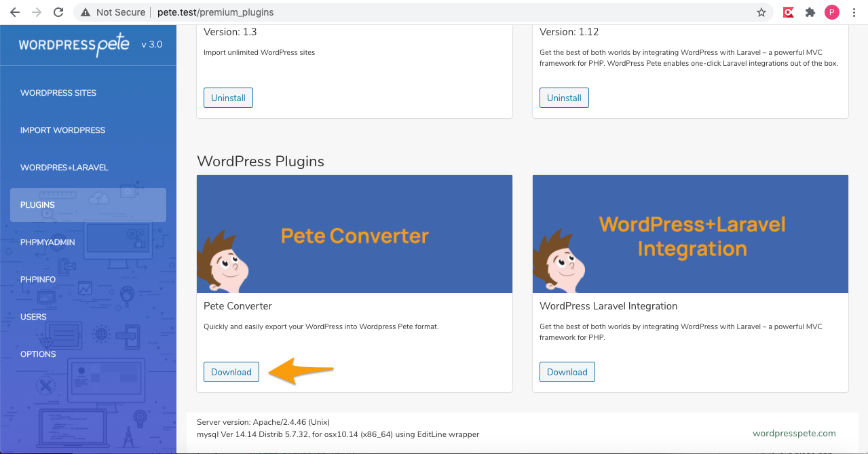The width and height of the screenshot is (868, 454).
Task: Open Users in the sidebar
Action: click(33, 317)
